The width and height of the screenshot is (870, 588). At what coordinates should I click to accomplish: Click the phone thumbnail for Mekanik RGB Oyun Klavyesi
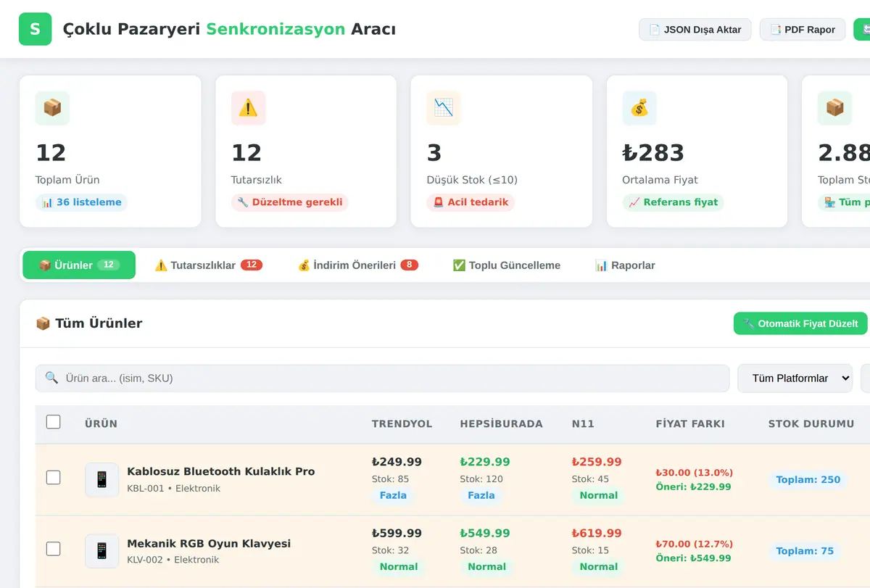click(101, 551)
